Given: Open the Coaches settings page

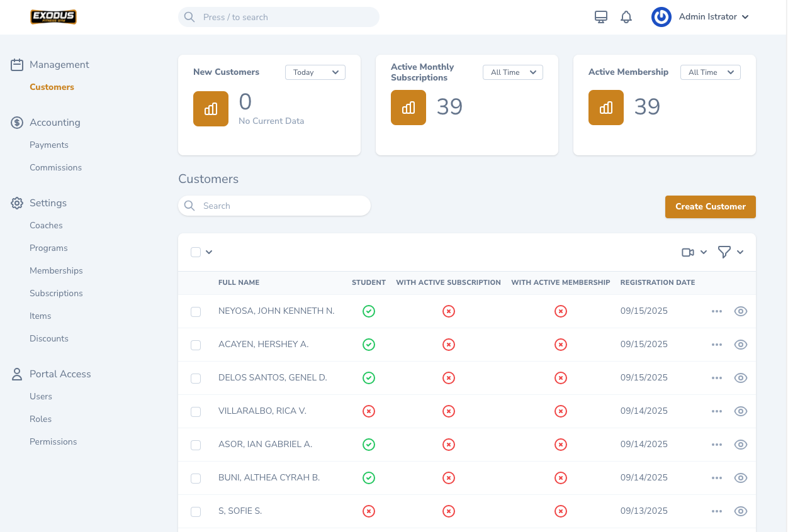Looking at the screenshot, I should click(x=46, y=226).
